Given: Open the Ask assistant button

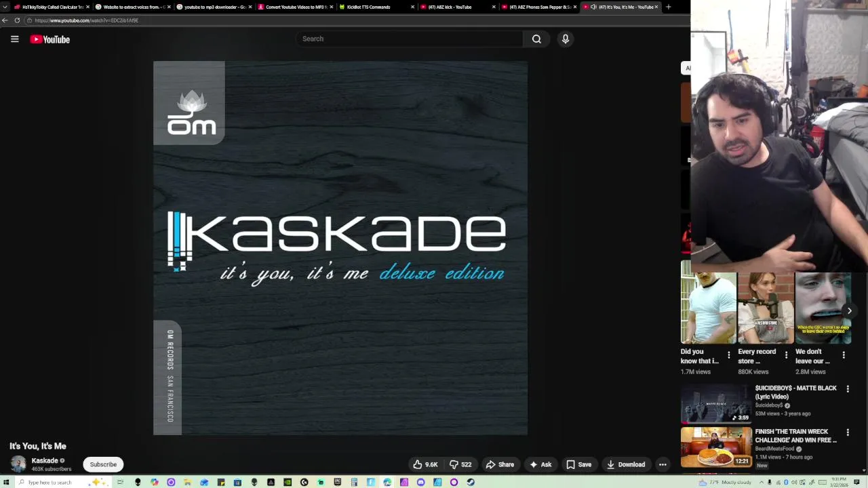Looking at the screenshot, I should (540, 464).
